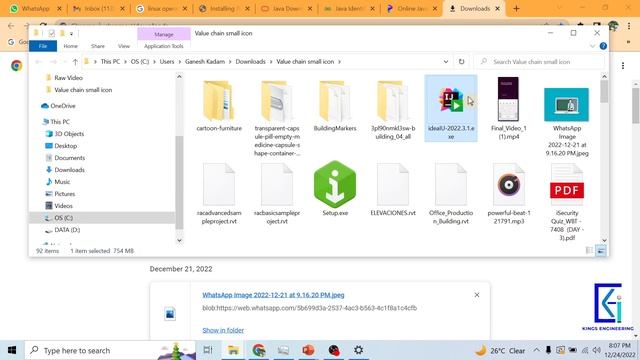Viewport: 640px width, 360px height.
Task: Switch to the Share ribbon tab
Action: [x=98, y=46]
